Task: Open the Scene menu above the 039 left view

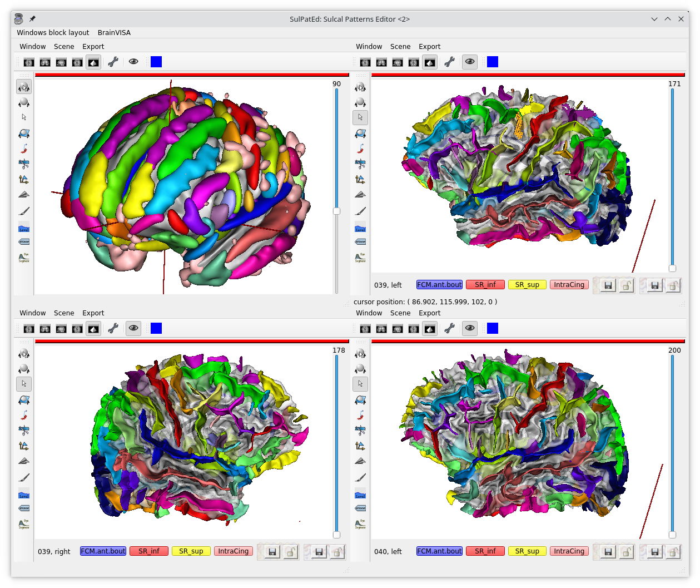Action: tap(400, 47)
